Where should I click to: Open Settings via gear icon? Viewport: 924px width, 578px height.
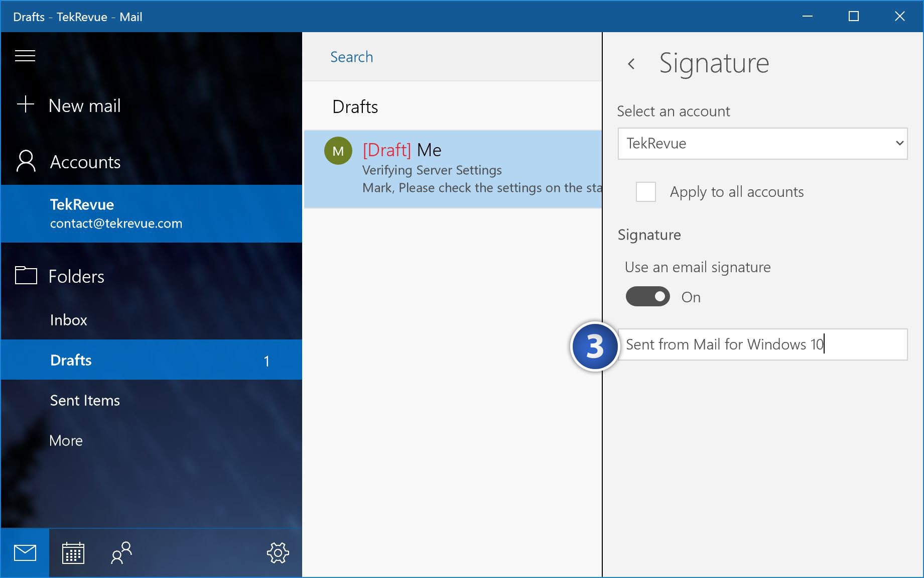tap(278, 553)
